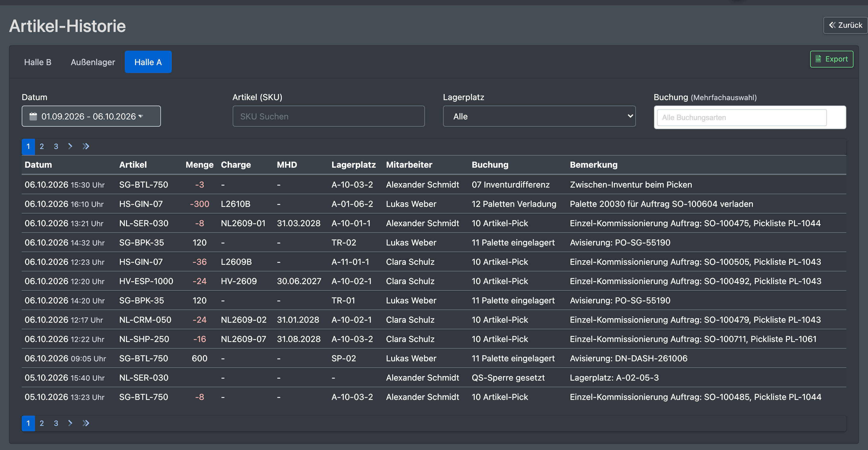Screen dimensions: 868x450
Task: Click the QS-Sperre gesetzt booking cell
Action: pos(508,378)
